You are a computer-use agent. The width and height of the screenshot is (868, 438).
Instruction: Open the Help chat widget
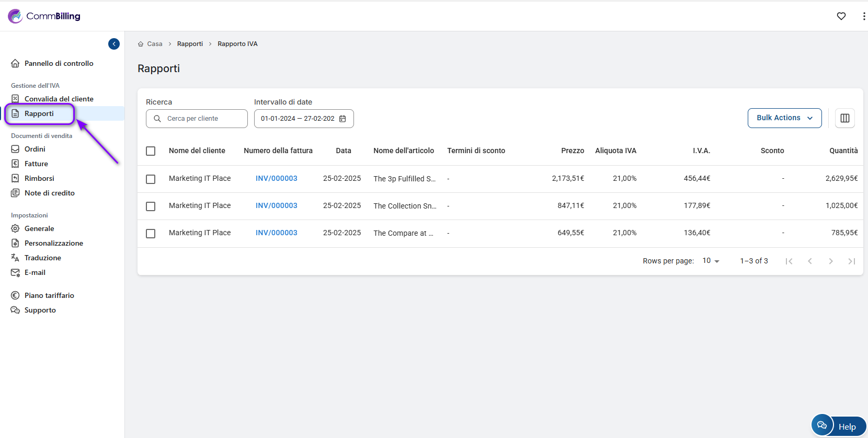(839, 426)
